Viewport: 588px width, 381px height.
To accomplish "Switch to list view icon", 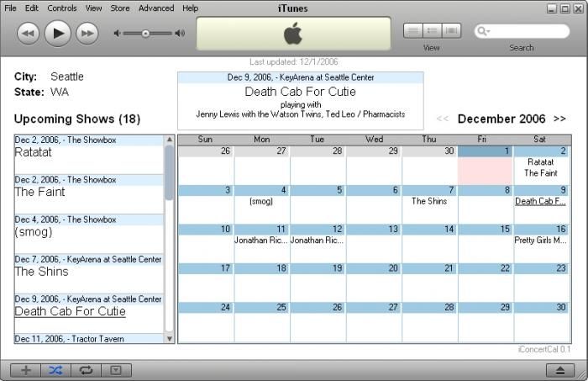I will pyautogui.click(x=413, y=31).
